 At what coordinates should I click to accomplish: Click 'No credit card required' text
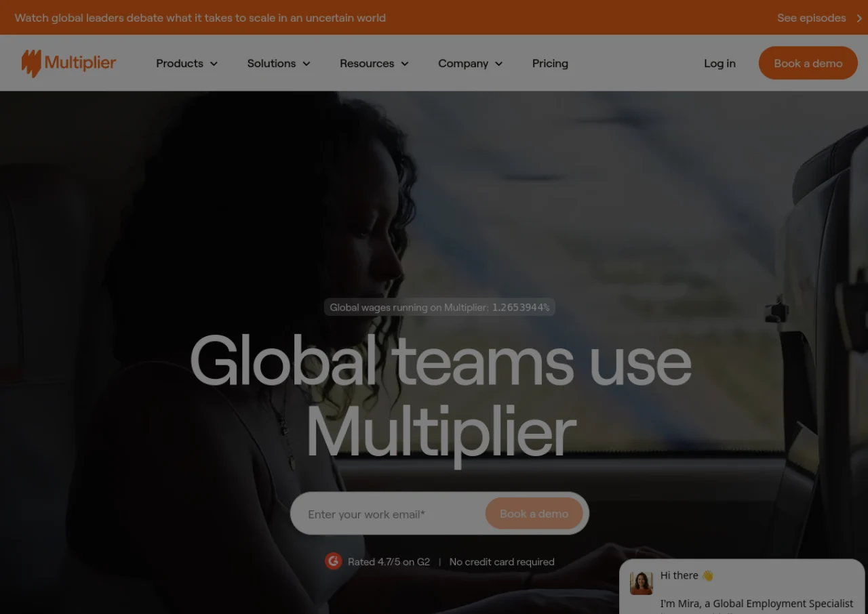[502, 562]
